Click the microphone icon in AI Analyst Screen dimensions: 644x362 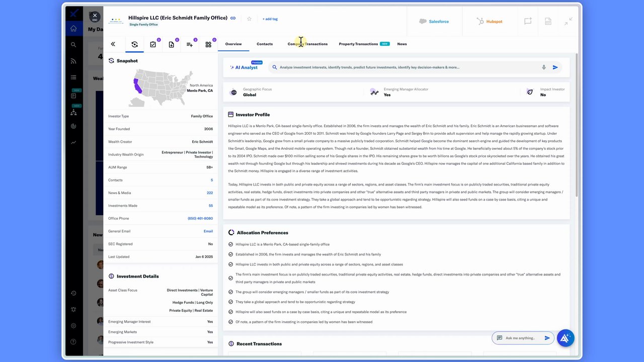point(544,67)
